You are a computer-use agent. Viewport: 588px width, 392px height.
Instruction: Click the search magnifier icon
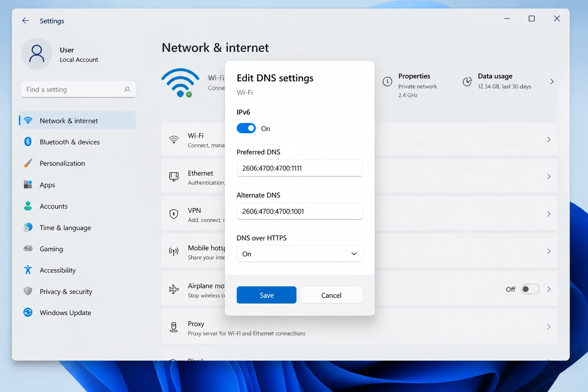pos(127,89)
